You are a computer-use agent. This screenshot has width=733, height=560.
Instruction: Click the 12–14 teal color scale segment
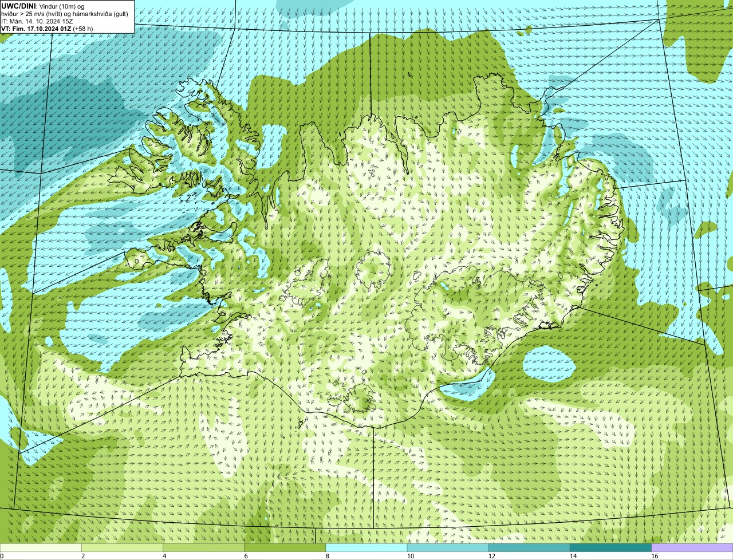point(529,547)
